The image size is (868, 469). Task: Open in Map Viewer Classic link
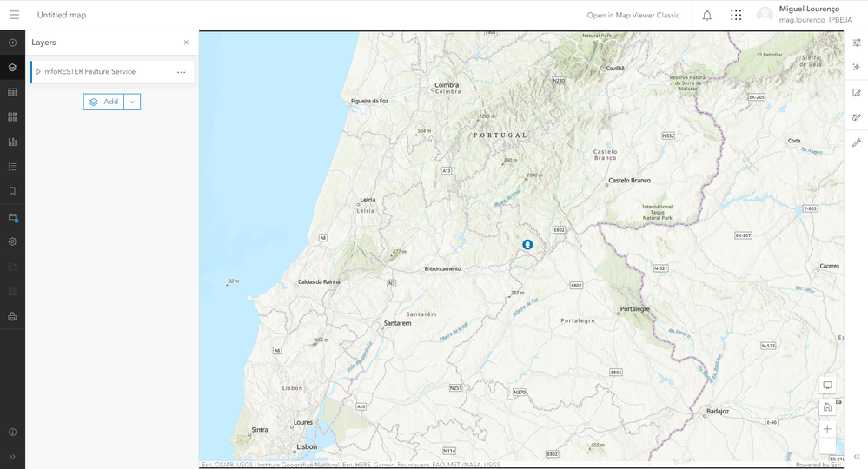[633, 15]
